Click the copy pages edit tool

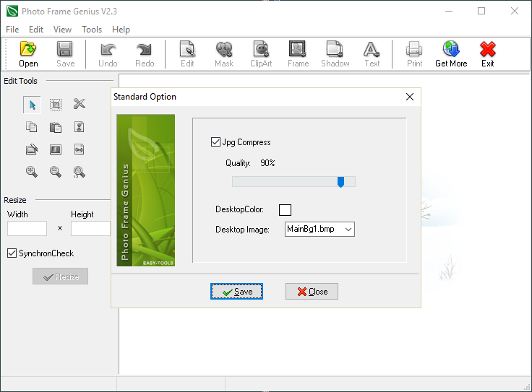click(x=32, y=127)
